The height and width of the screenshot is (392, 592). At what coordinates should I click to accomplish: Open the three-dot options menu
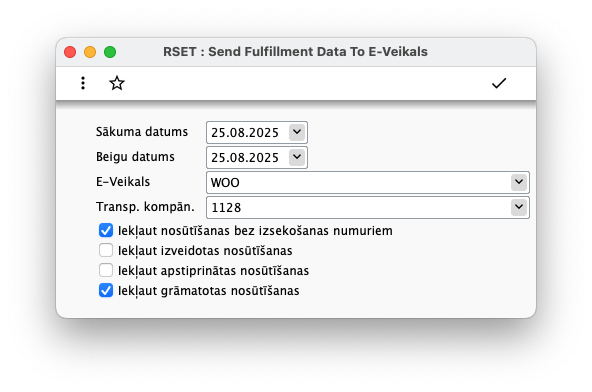[x=83, y=83]
